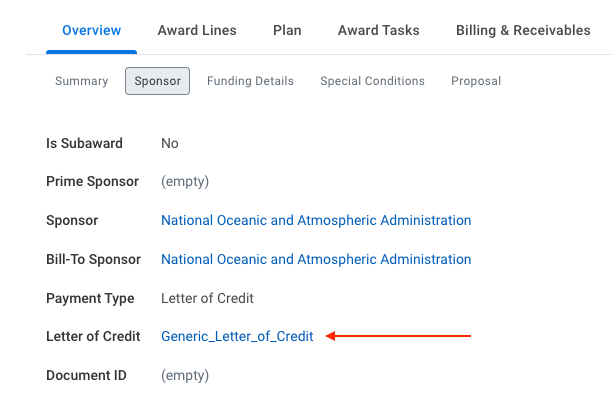Open the Award Lines tab
The width and height of the screenshot is (612, 405).
[x=197, y=31]
